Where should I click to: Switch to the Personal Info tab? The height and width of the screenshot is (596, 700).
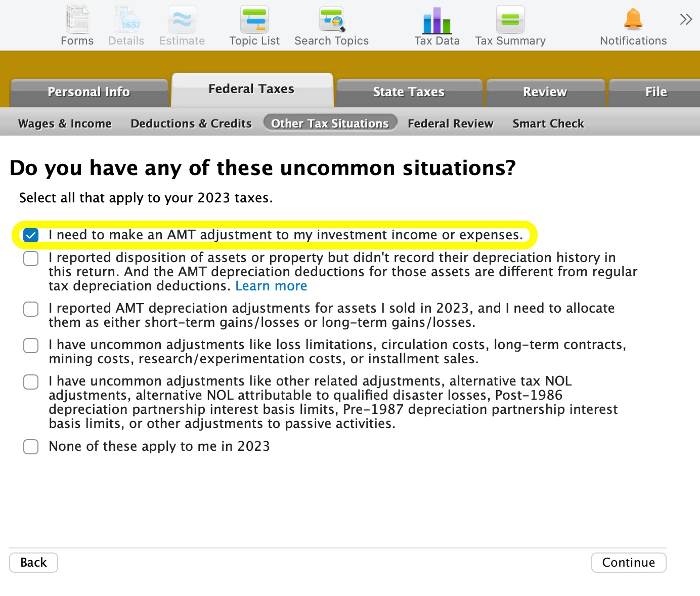(89, 92)
